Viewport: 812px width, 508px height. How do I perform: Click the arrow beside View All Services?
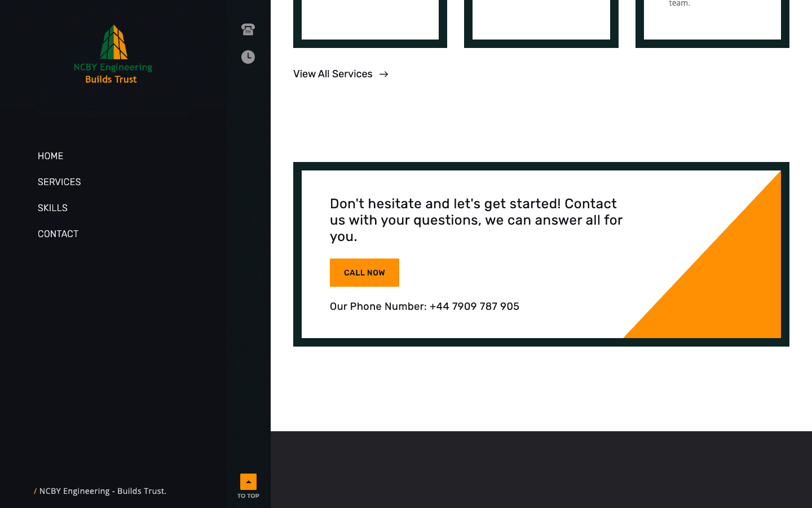pyautogui.click(x=384, y=75)
